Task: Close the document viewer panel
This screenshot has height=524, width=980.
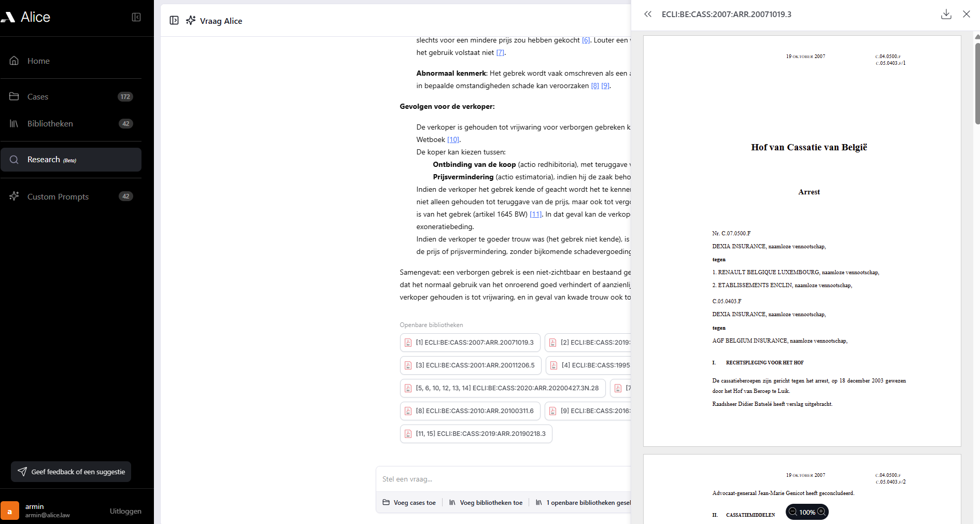Action: [x=967, y=14]
